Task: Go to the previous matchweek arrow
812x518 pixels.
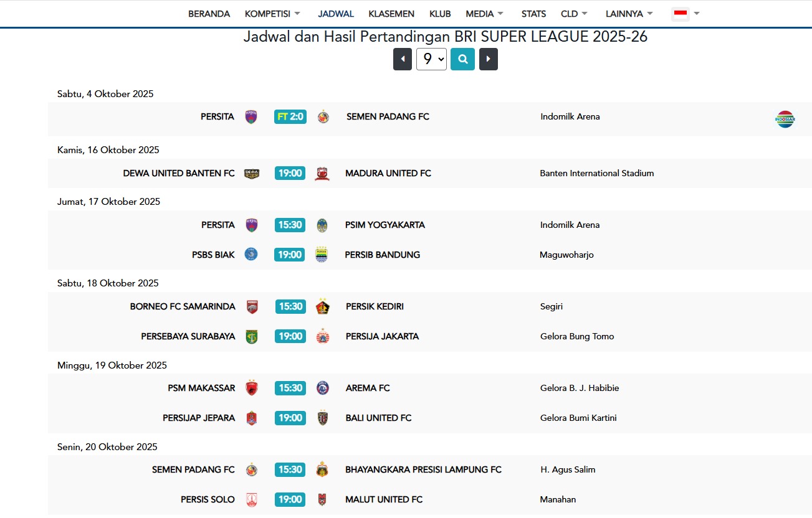Action: 403,59
